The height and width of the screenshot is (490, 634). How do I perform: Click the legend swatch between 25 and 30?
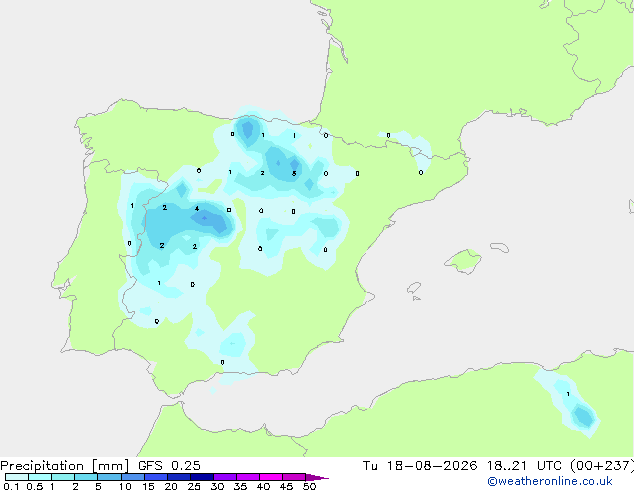pos(202,477)
